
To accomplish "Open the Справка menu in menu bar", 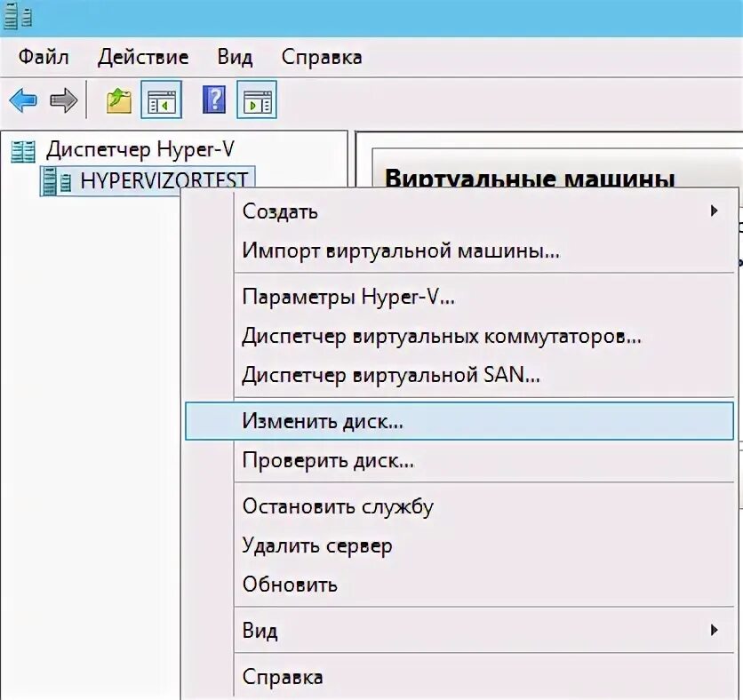I will [322, 58].
